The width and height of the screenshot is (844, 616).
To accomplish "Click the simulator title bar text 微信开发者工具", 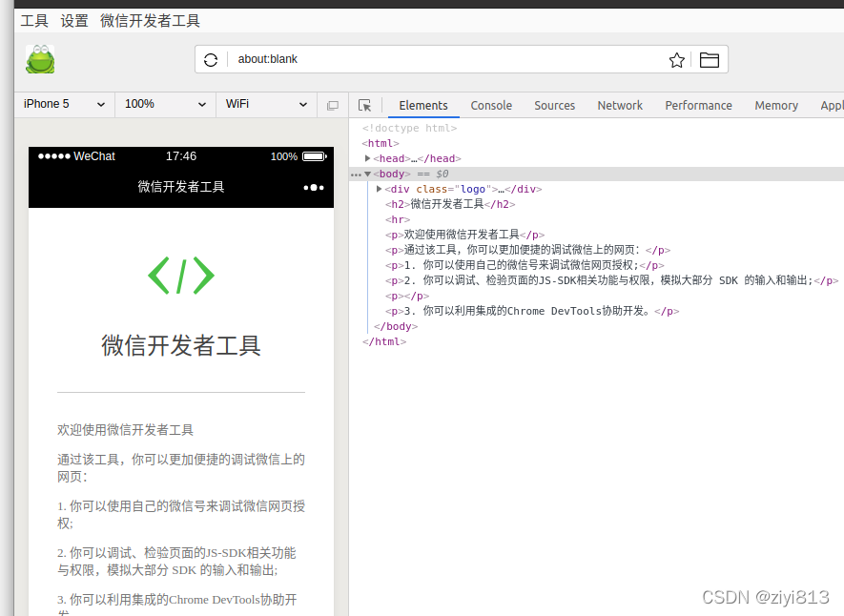I will coord(181,187).
